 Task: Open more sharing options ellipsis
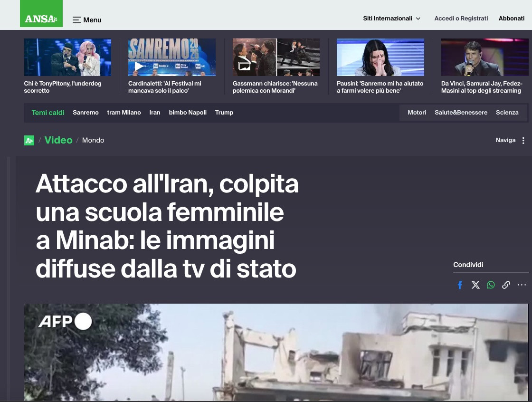point(522,285)
